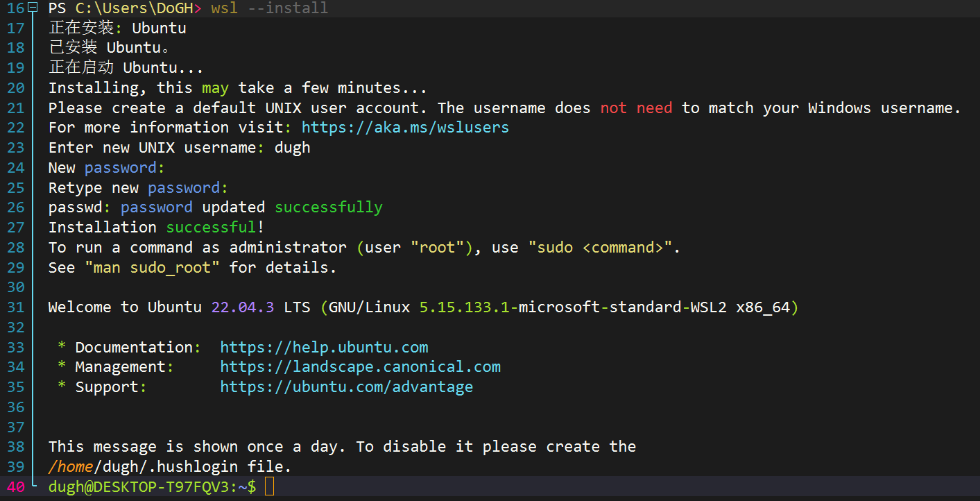Click the '正在安装: Ubuntu' line
This screenshot has height=501, width=980.
(117, 28)
